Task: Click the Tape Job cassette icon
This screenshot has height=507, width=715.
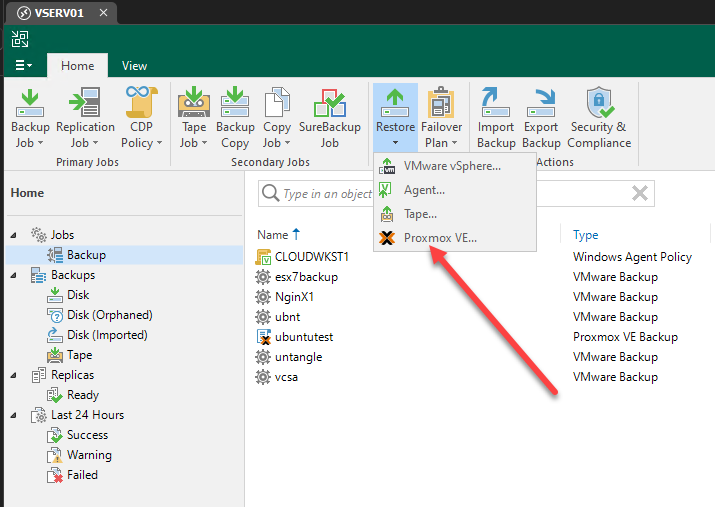Action: point(194,102)
